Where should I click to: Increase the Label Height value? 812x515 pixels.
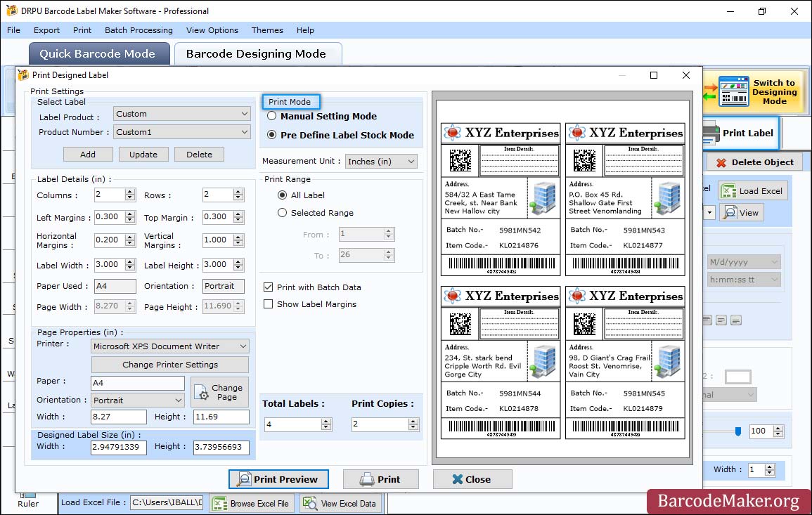point(238,262)
